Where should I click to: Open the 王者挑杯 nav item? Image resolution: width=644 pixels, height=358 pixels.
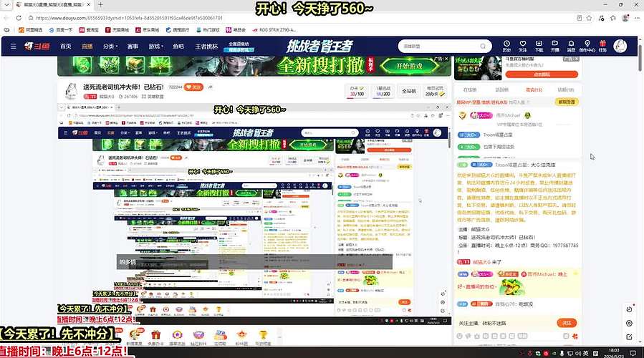[x=206, y=47]
